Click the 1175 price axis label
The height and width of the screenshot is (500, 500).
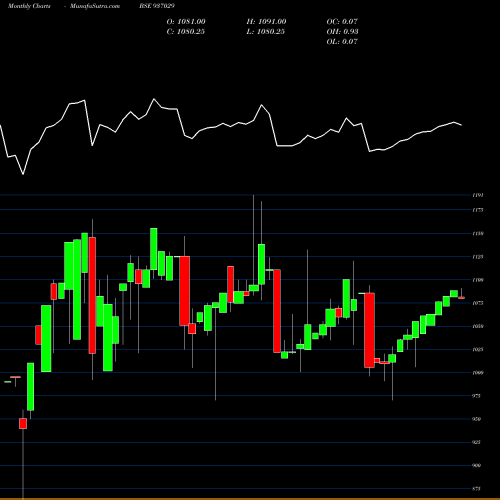click(478, 210)
